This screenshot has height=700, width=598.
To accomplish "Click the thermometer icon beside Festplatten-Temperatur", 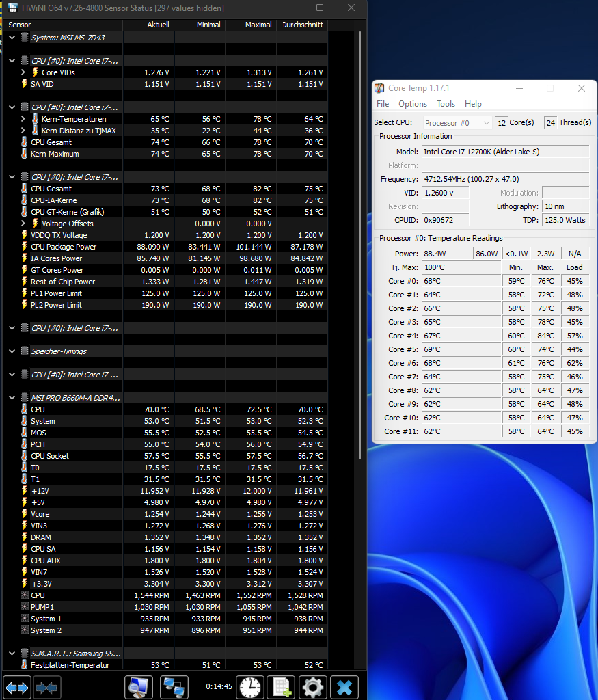I will (25, 664).
